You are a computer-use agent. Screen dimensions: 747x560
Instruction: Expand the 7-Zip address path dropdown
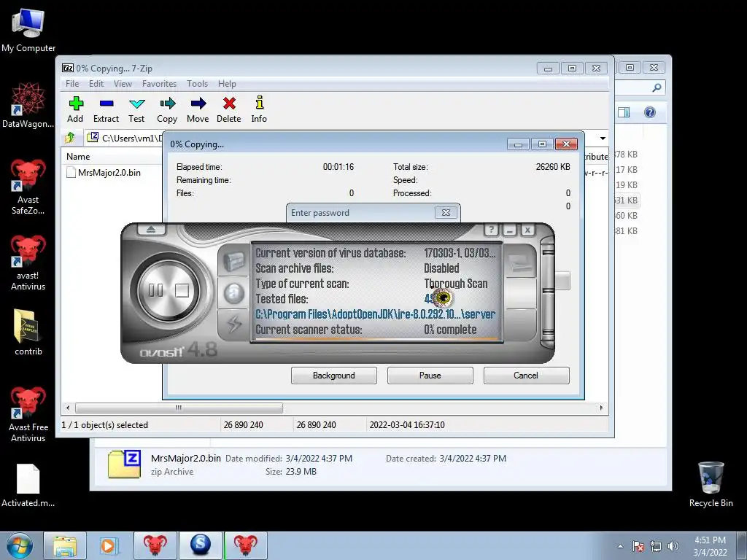pyautogui.click(x=603, y=138)
